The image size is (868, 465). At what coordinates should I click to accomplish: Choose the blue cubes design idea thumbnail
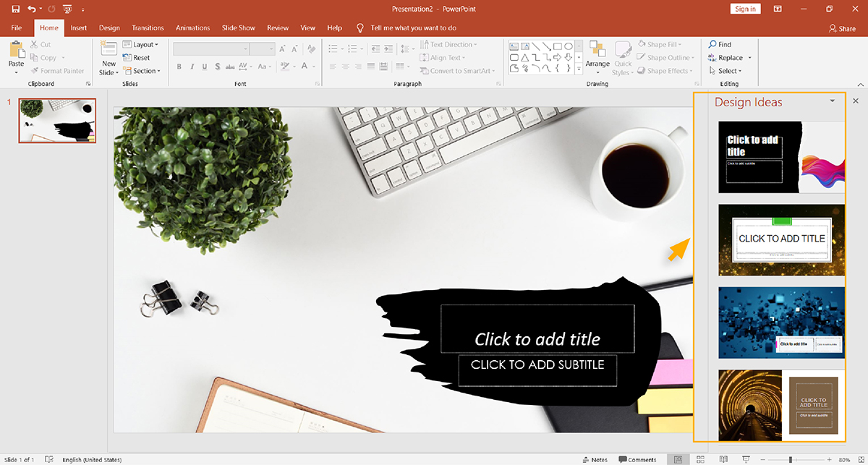[x=781, y=323]
